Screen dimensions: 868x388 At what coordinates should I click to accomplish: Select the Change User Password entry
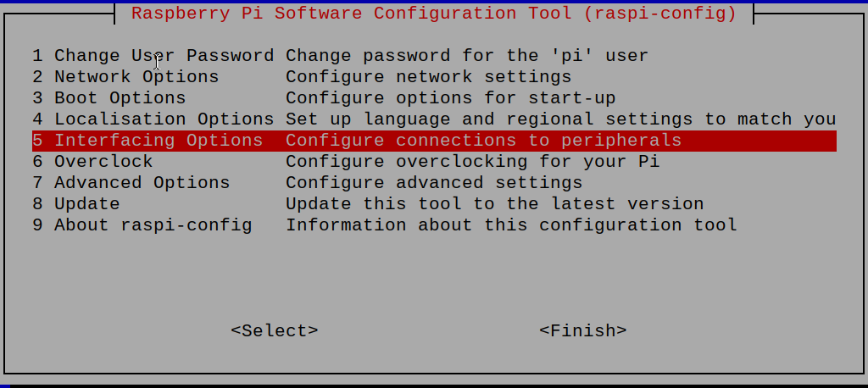click(153, 56)
